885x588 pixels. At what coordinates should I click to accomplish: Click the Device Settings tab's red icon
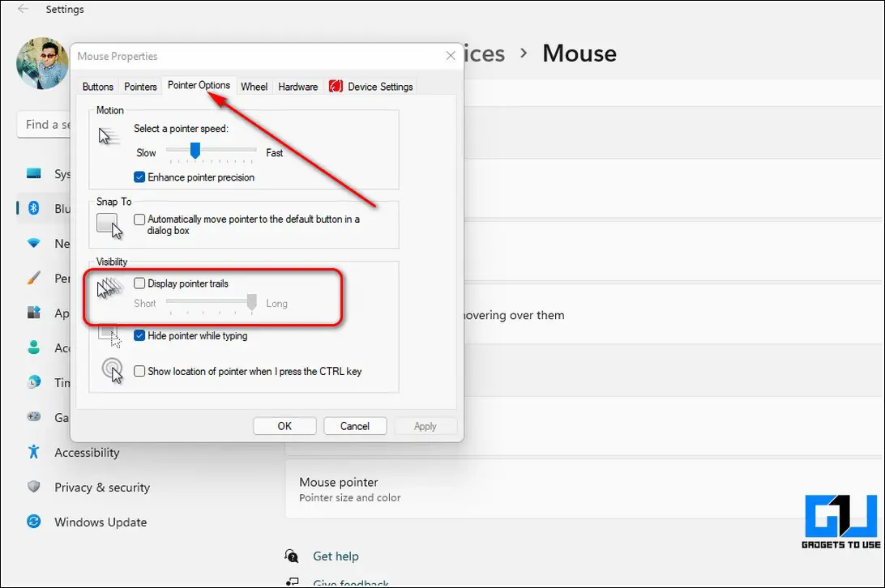pos(336,86)
